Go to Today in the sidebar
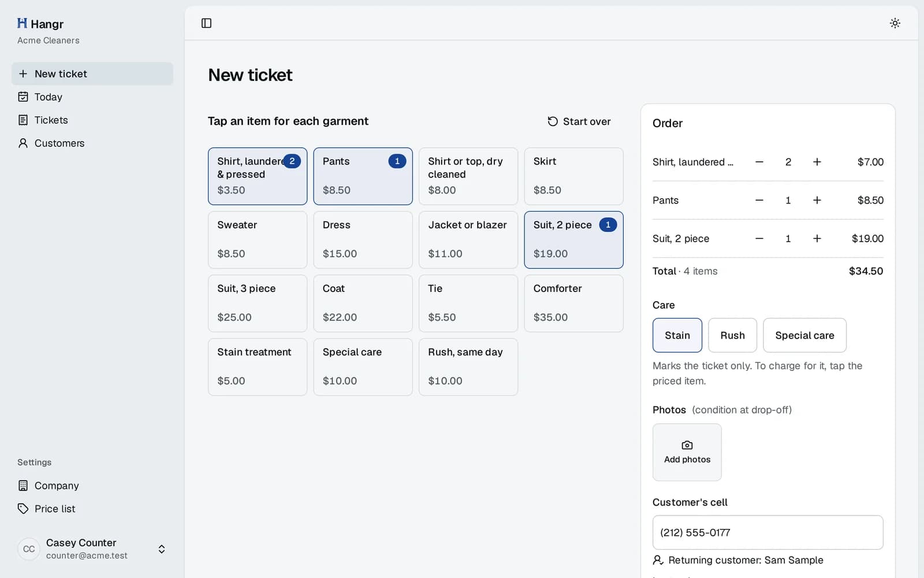 tap(92, 97)
